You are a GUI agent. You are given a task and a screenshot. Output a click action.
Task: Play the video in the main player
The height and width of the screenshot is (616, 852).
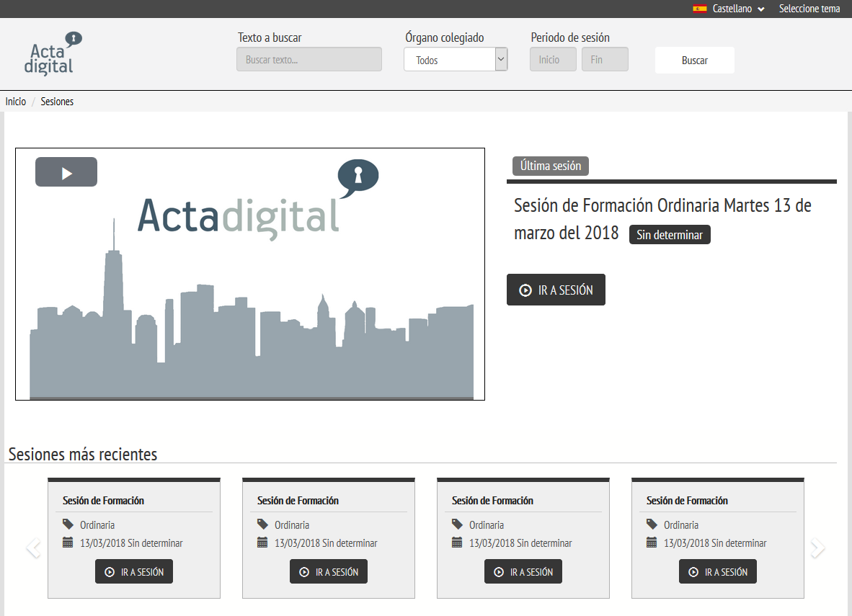coord(66,172)
